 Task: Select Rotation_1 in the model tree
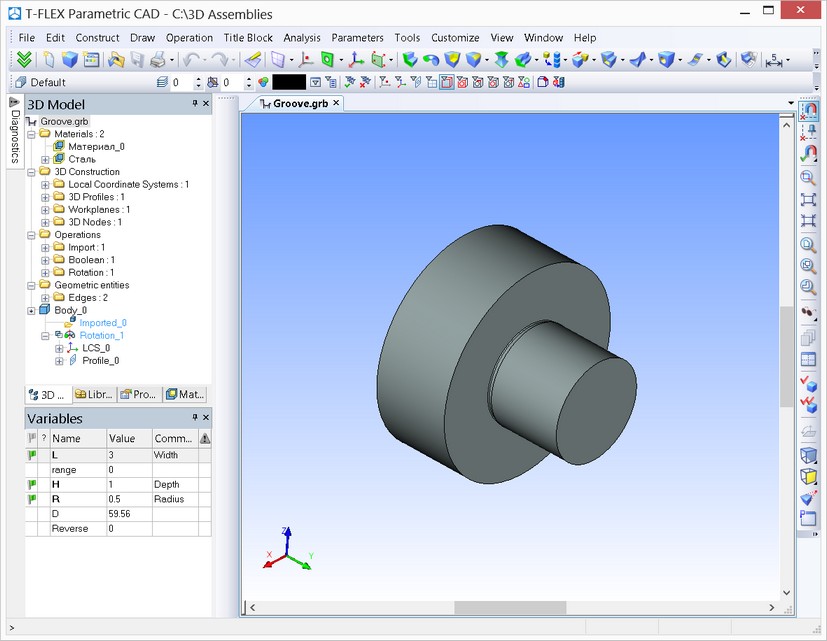(102, 335)
